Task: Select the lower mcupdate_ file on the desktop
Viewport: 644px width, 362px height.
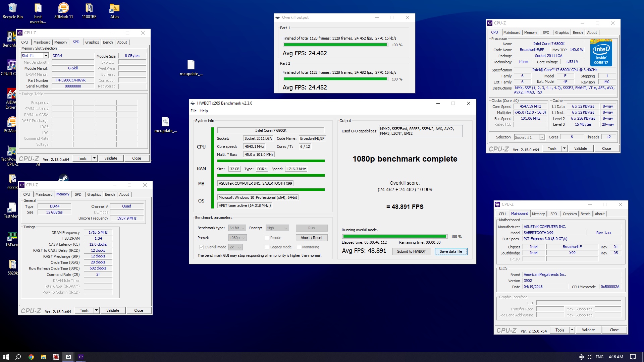Action: tap(165, 125)
